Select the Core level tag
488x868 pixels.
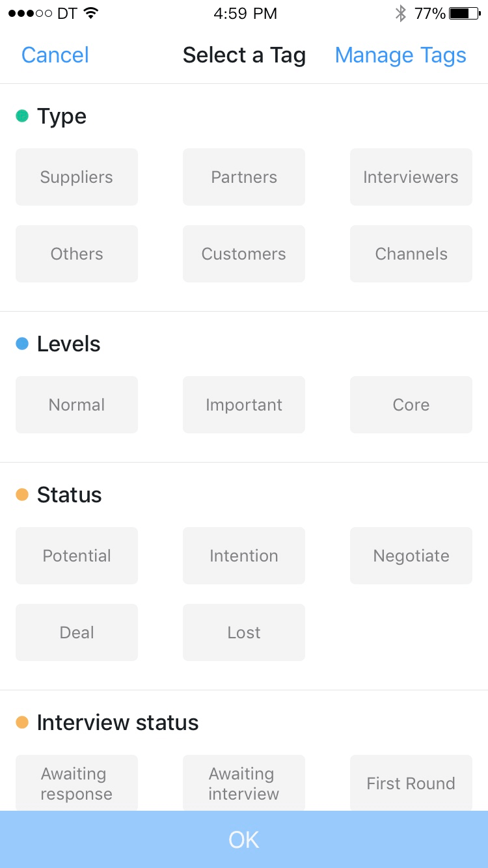411,405
